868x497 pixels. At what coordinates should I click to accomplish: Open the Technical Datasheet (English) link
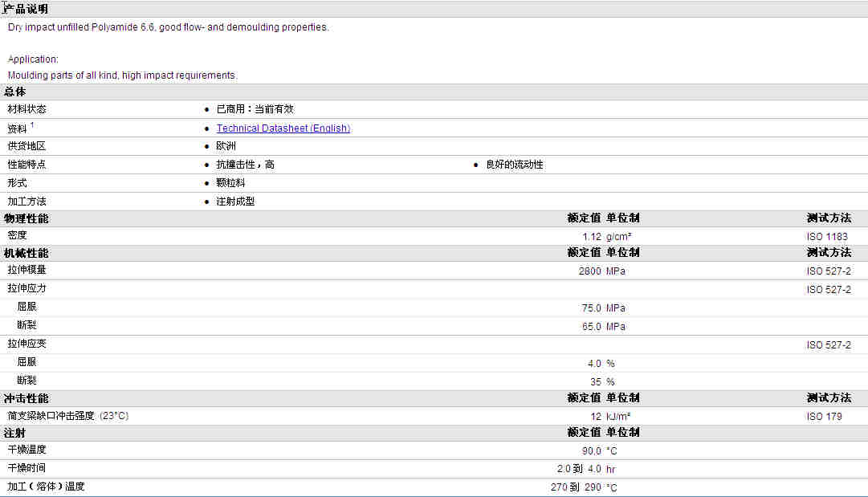click(x=283, y=128)
